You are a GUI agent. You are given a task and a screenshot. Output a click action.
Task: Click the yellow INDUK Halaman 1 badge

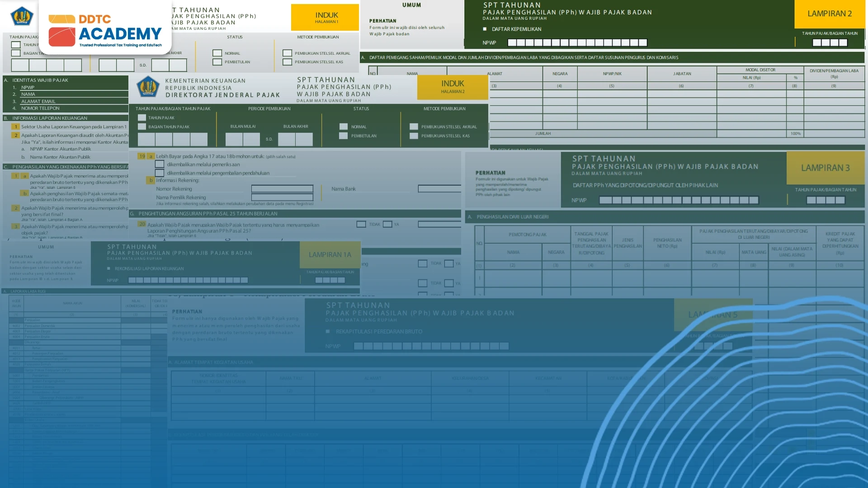tap(326, 17)
